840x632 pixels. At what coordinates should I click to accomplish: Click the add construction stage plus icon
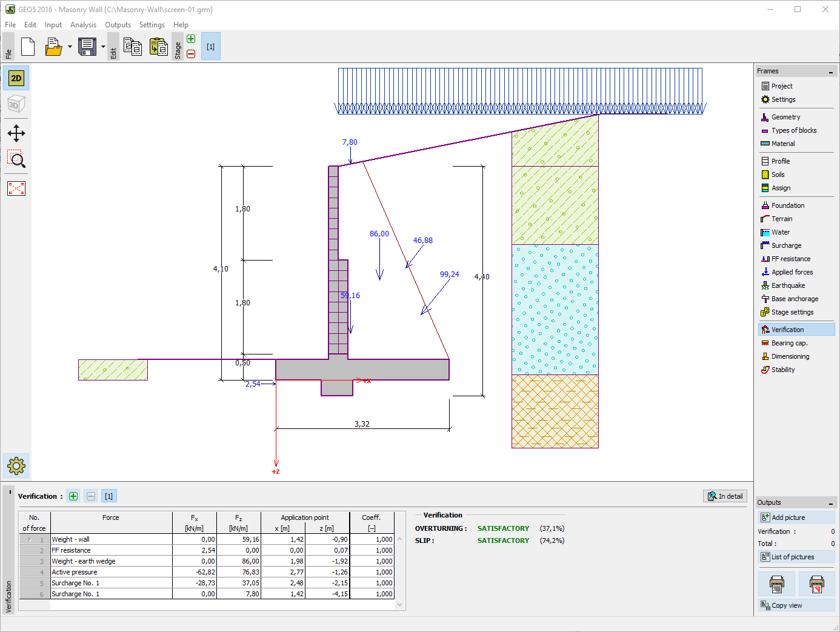(x=191, y=39)
